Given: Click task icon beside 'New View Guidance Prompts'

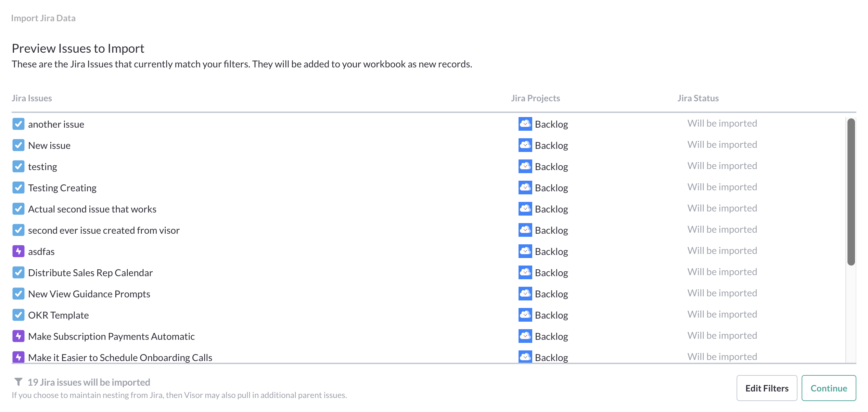Looking at the screenshot, I should [x=18, y=294].
